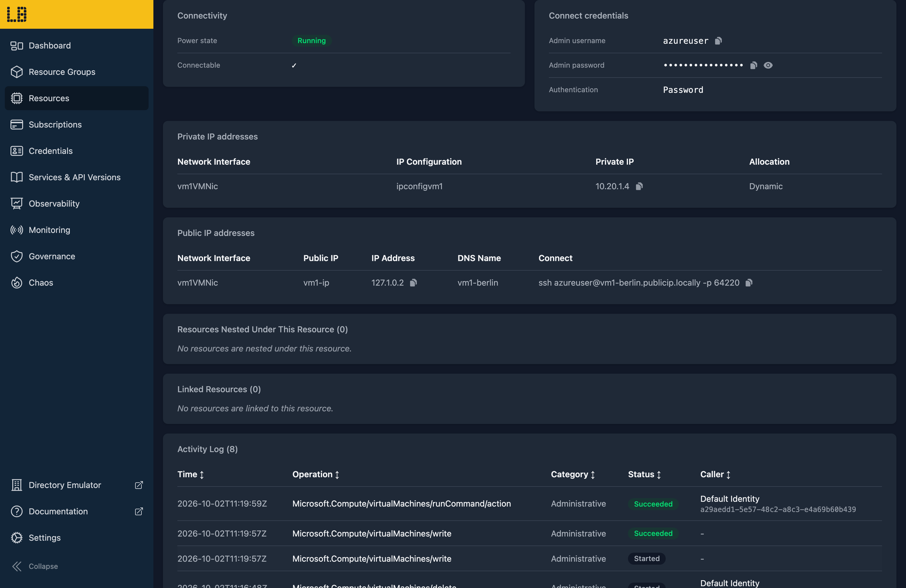906x588 pixels.
Task: Open Chaos section
Action: coord(76,283)
